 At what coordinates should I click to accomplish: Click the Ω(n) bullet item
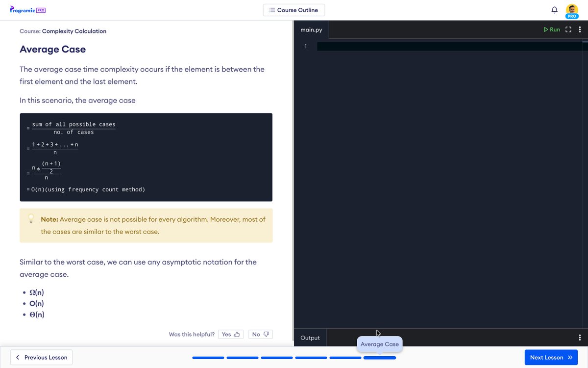point(36,292)
